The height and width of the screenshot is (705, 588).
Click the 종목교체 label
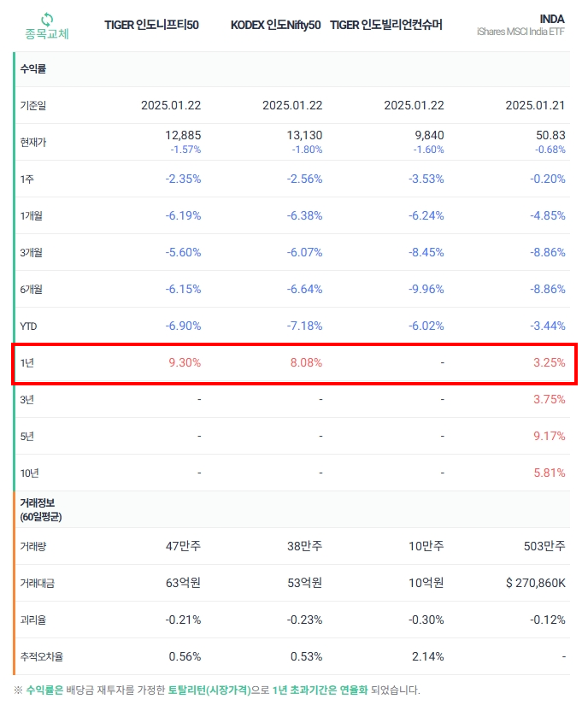point(47,34)
